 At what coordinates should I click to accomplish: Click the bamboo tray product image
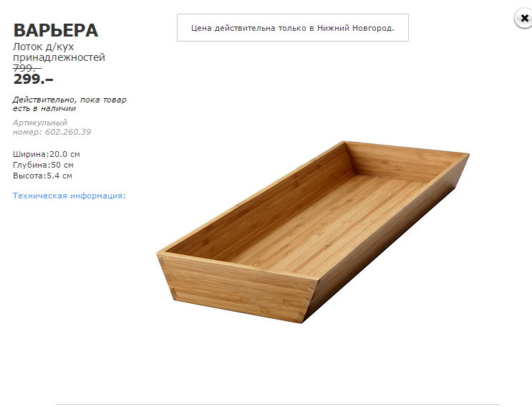click(x=313, y=229)
